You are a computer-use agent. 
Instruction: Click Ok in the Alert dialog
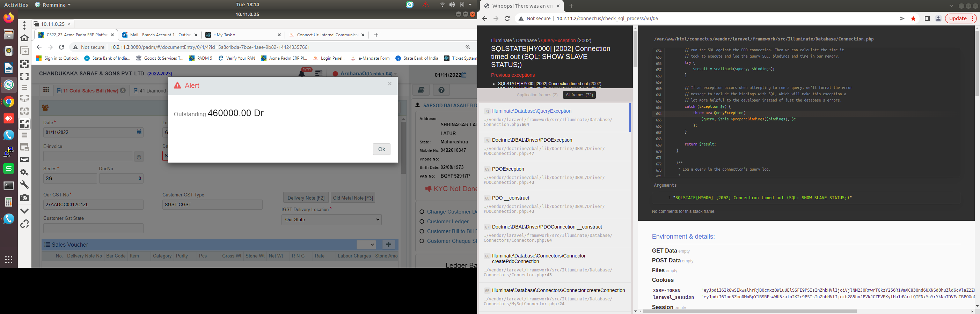click(382, 149)
